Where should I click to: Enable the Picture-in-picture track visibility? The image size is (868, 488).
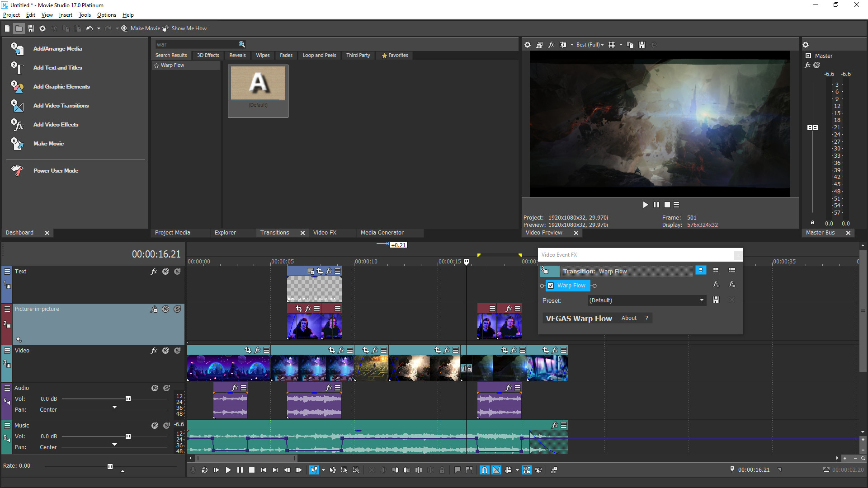166,309
